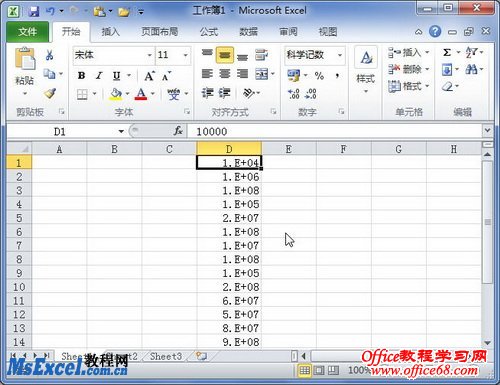
Task: Toggle Bold formatting
Action: tap(81, 76)
